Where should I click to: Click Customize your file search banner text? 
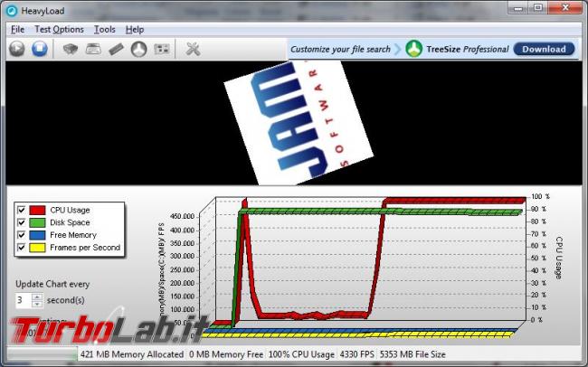pyautogui.click(x=340, y=49)
